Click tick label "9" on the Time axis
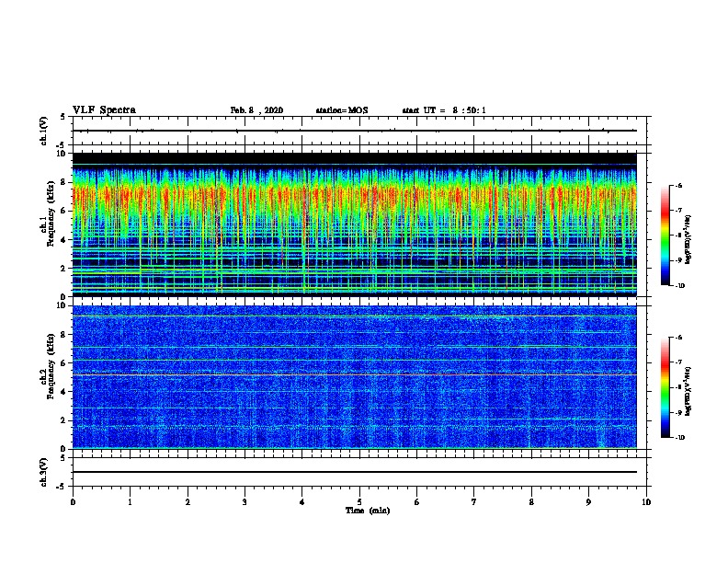 (x=588, y=502)
